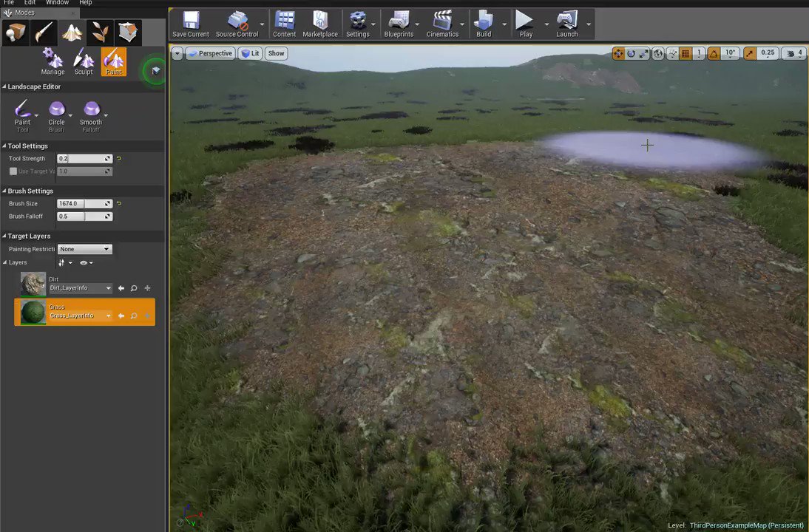Screen dimensions: 809x532
Task: Reset Brush Size to default arrow
Action: tap(118, 204)
